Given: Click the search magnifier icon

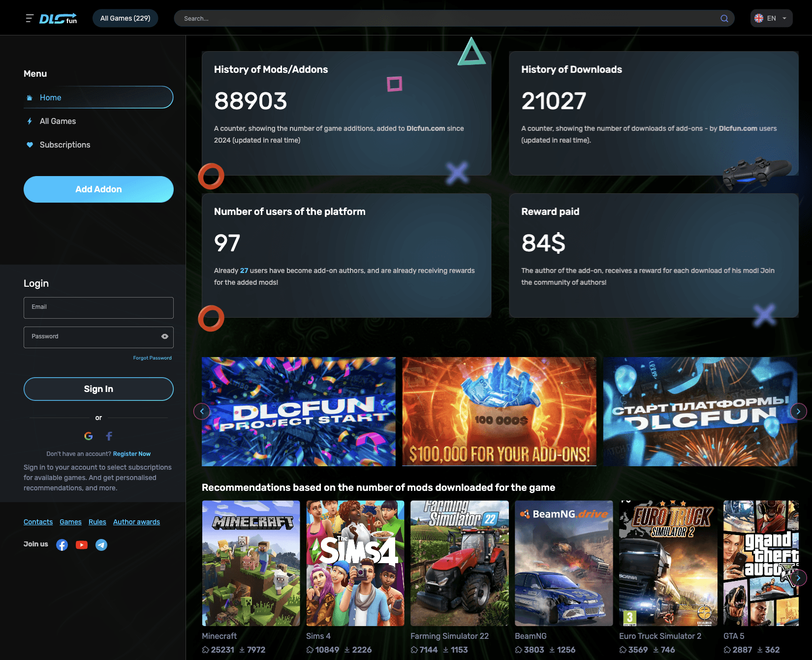Looking at the screenshot, I should (724, 18).
